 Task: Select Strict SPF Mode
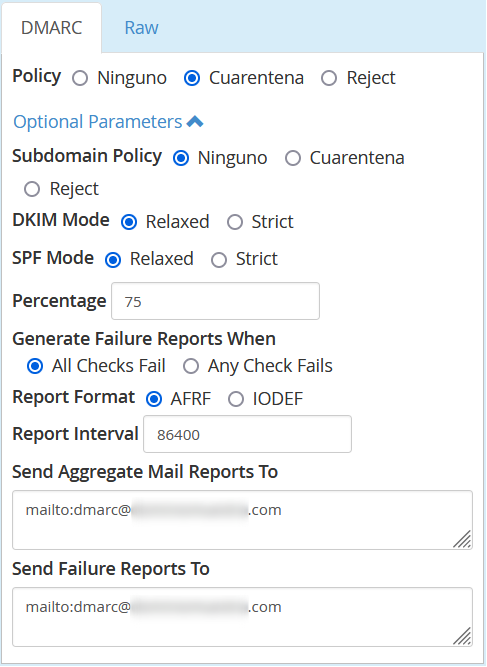coord(219,259)
